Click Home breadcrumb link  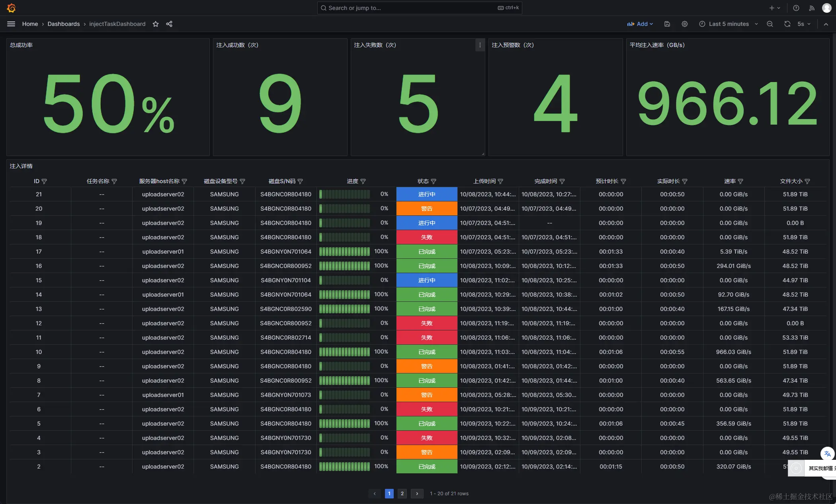pyautogui.click(x=30, y=24)
